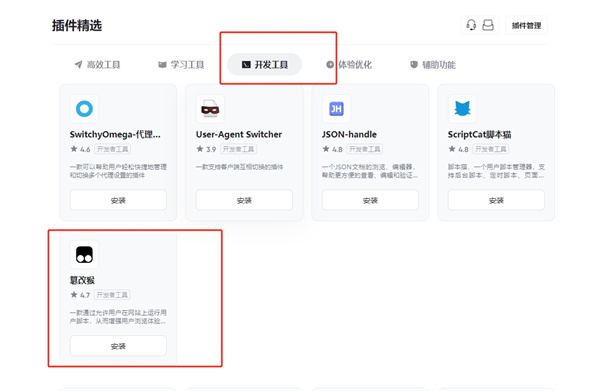Click the 4.7 star rating of 篡改猴
This screenshot has width=600, height=391.
click(80, 295)
